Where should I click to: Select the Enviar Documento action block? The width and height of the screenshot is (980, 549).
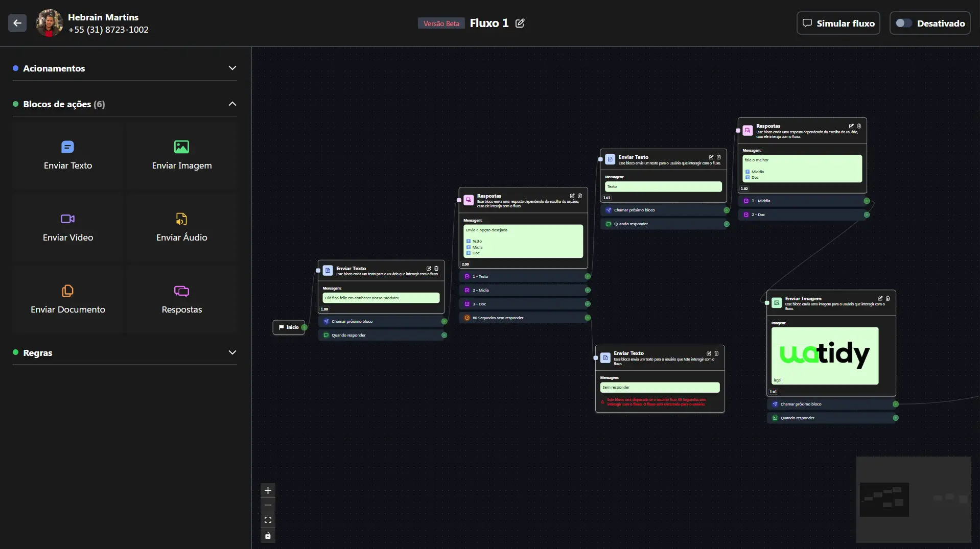coord(68,299)
